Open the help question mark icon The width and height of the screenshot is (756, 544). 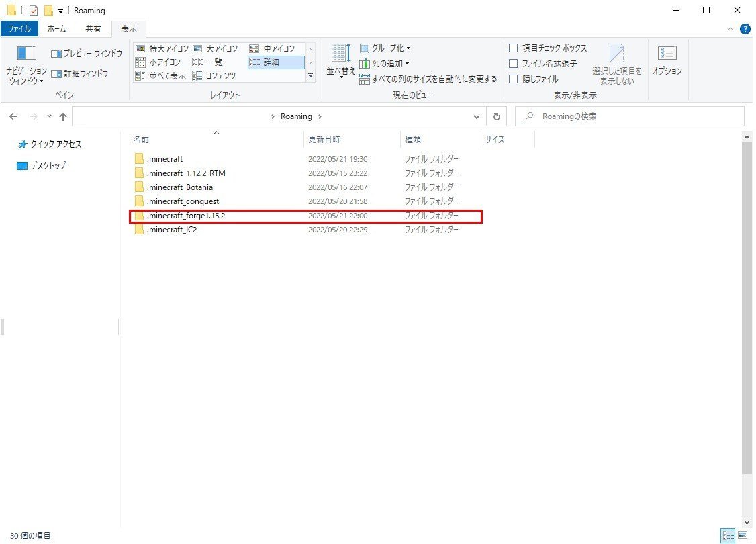745,29
